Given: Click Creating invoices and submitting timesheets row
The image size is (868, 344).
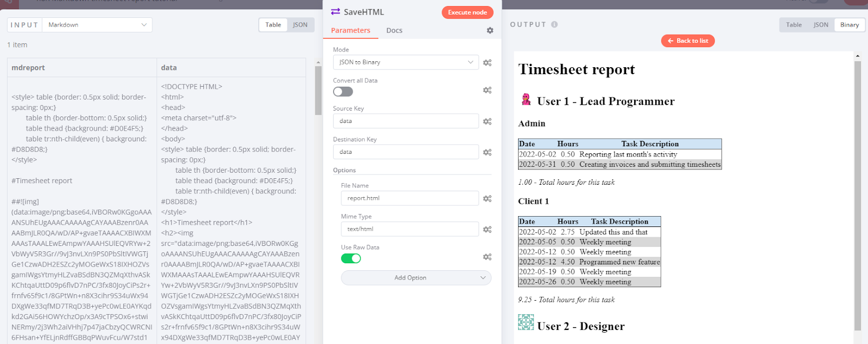Looking at the screenshot, I should (620, 164).
